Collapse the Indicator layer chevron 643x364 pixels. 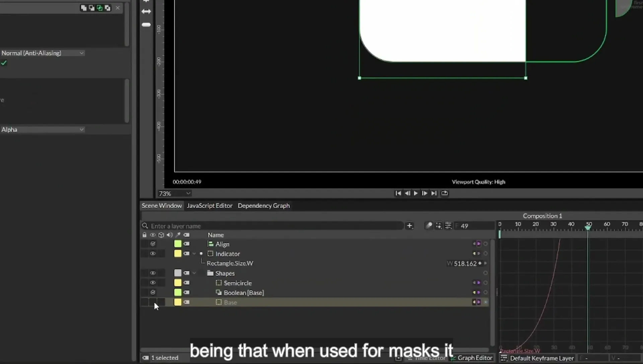194,254
